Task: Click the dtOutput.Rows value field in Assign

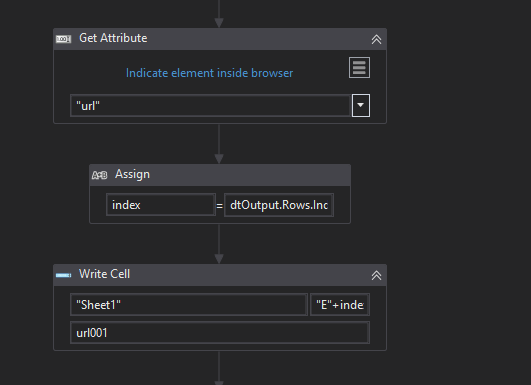Action: (x=279, y=205)
